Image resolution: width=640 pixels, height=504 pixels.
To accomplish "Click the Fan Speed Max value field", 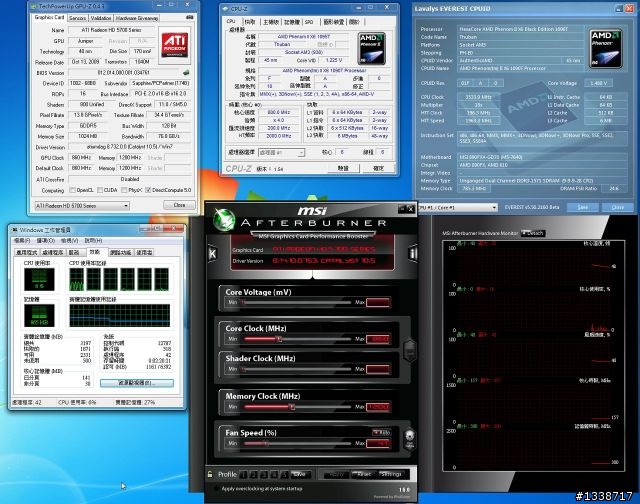I will [378, 443].
